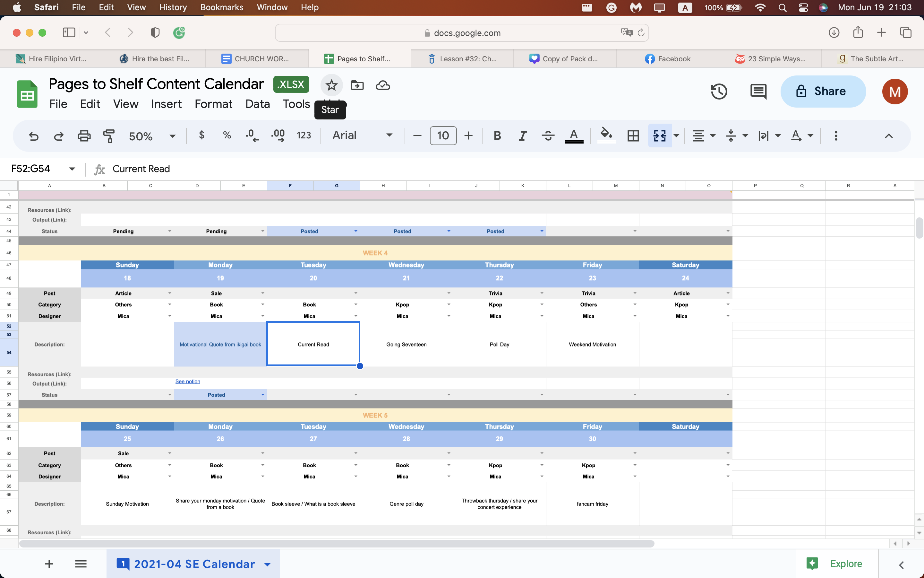Screen dimensions: 924x578
Task: Increase font size with plus button
Action: click(x=468, y=135)
